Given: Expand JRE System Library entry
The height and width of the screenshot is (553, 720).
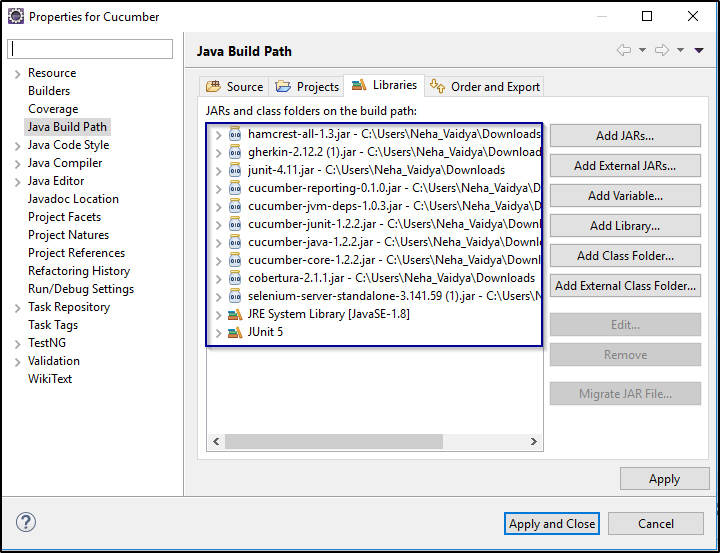Looking at the screenshot, I should (219, 315).
